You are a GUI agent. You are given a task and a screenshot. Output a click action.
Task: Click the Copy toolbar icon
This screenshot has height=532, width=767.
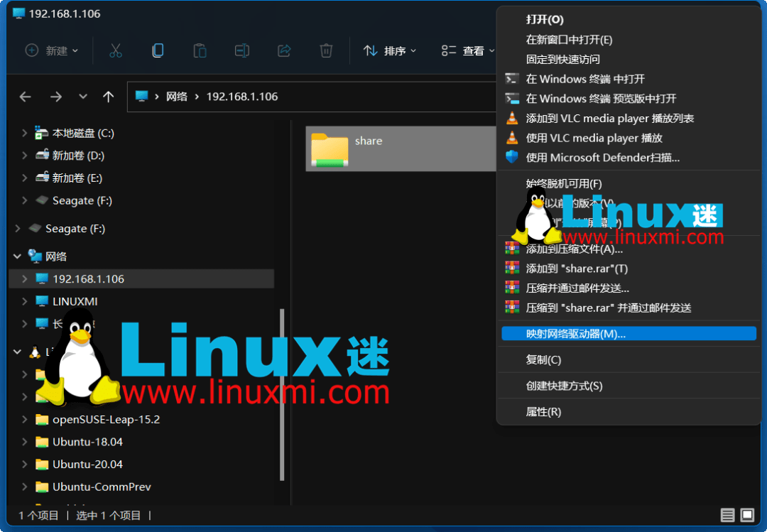pos(158,50)
